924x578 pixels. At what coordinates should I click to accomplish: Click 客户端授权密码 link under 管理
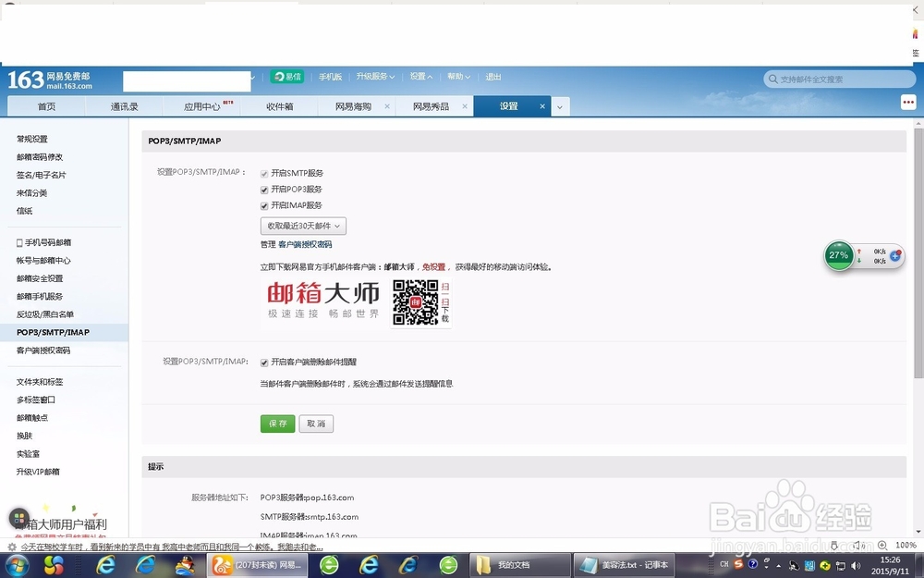coord(305,244)
